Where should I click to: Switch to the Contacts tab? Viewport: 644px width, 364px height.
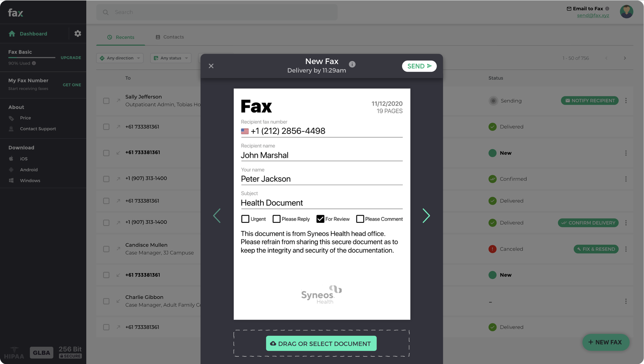point(170,37)
